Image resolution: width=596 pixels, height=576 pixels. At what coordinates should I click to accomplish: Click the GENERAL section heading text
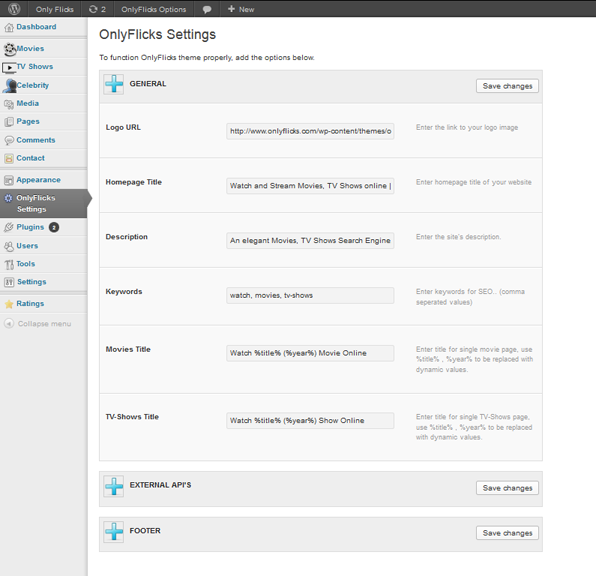(x=148, y=84)
